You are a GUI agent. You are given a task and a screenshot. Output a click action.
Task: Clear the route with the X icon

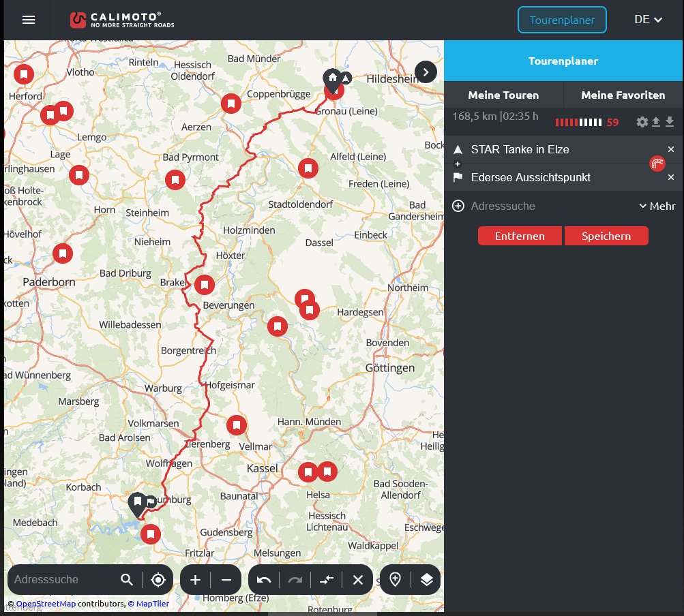(357, 580)
